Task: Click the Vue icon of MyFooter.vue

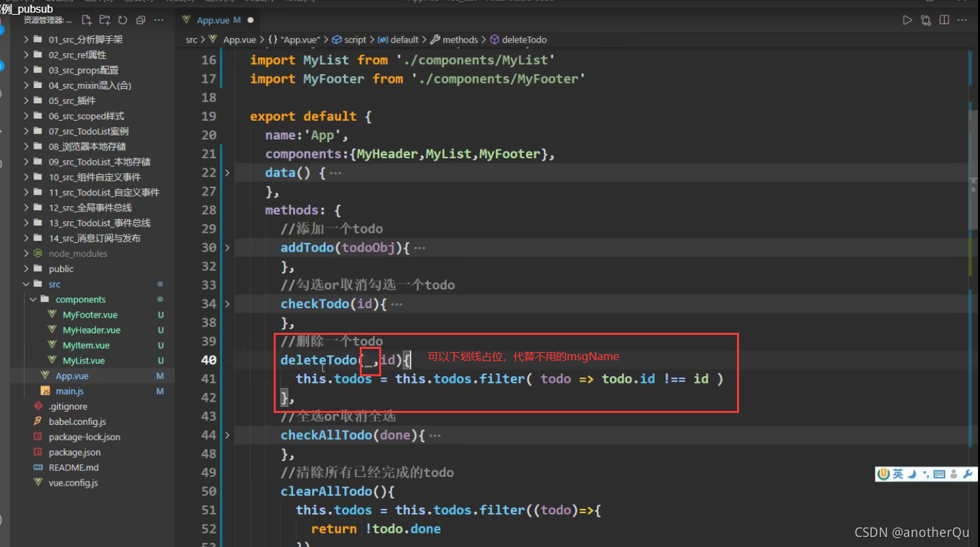Action: [x=52, y=314]
